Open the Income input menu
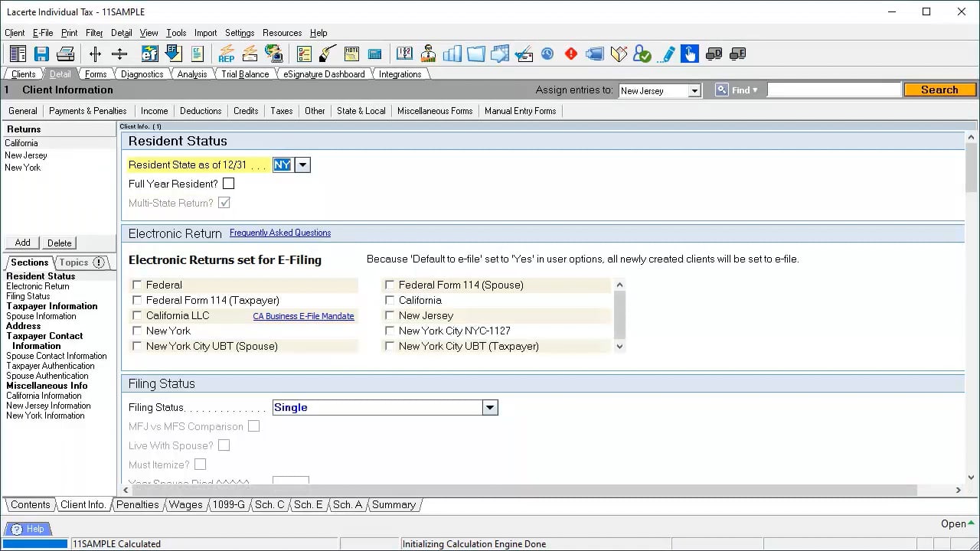Screen dimensions: 980x551 [154, 110]
